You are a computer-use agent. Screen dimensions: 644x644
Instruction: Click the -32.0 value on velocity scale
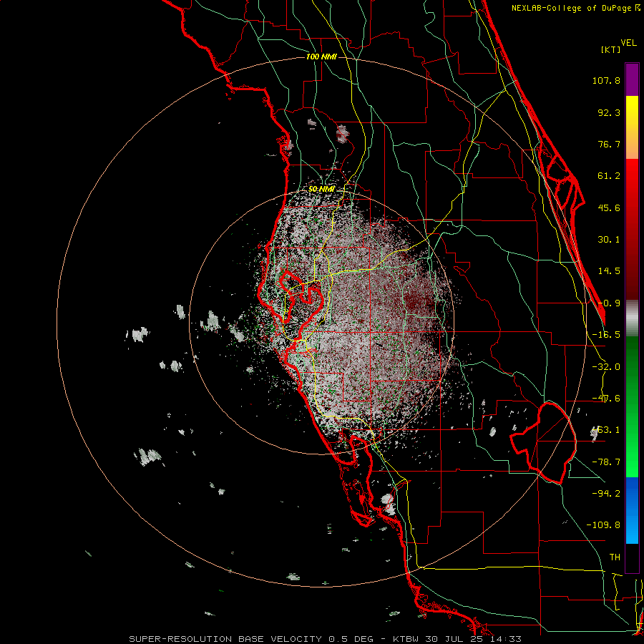coord(606,367)
